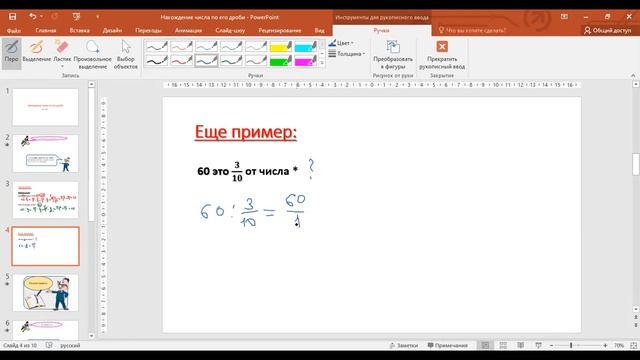The image size is (640, 360).
Task: Open the undo history dropdown arrow
Action: tap(41, 17)
